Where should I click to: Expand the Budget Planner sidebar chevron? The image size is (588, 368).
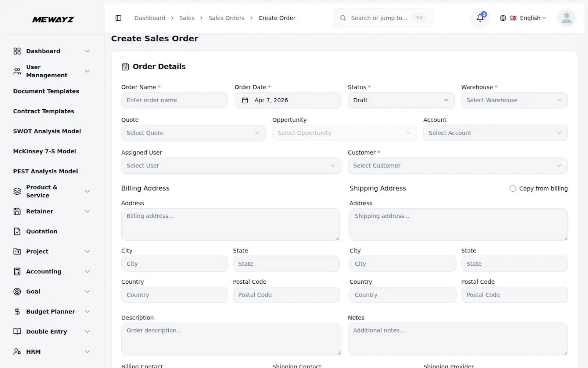[x=87, y=312]
